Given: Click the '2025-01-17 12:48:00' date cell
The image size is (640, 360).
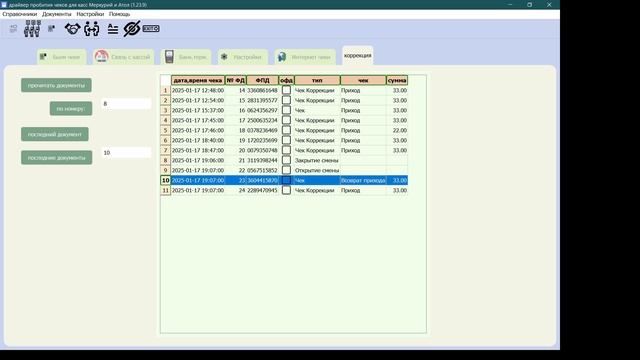Looking at the screenshot, I should click(198, 90).
